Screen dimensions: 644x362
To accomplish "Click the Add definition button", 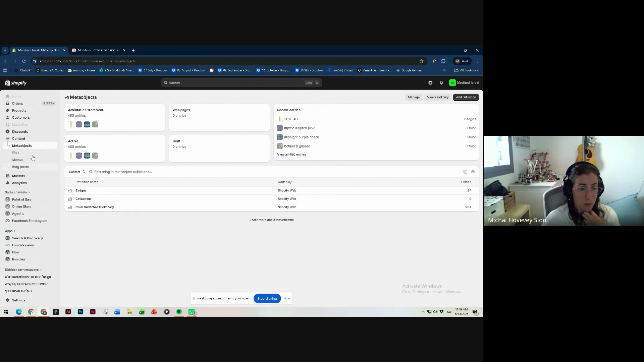I will pyautogui.click(x=466, y=97).
